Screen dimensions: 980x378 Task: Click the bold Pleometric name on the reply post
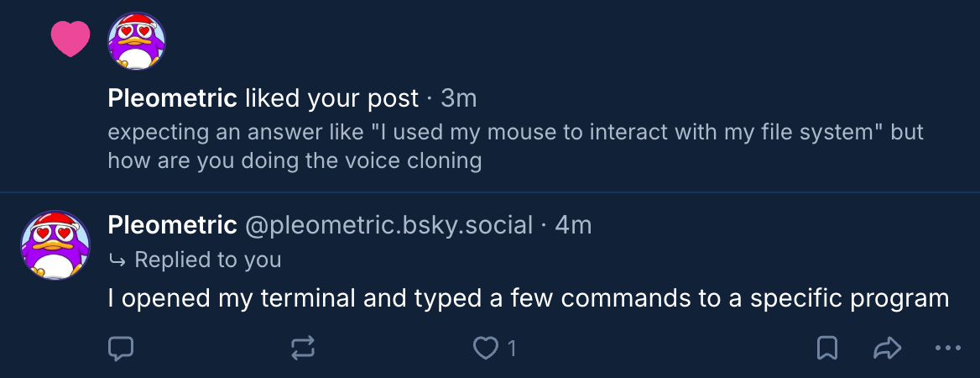pos(172,225)
